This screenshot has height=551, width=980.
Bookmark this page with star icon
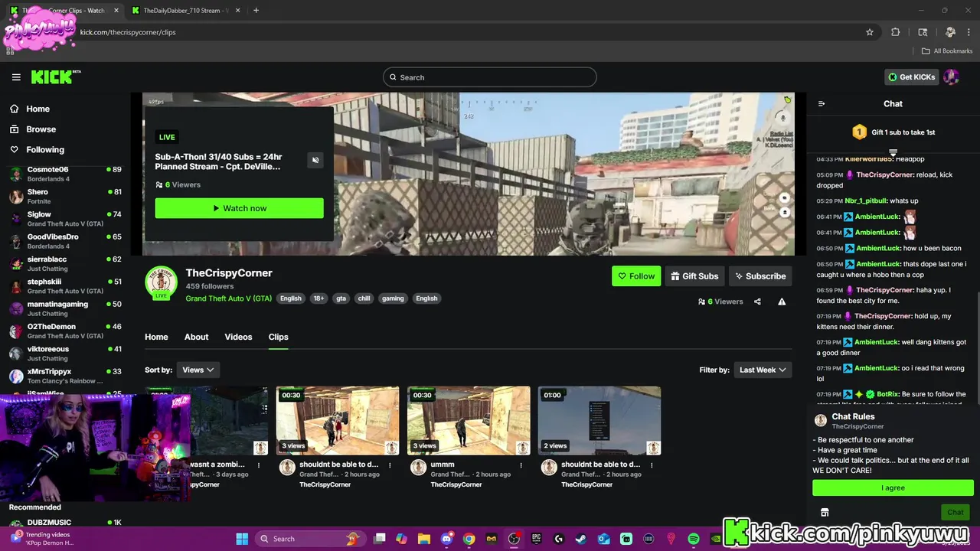[x=870, y=32]
